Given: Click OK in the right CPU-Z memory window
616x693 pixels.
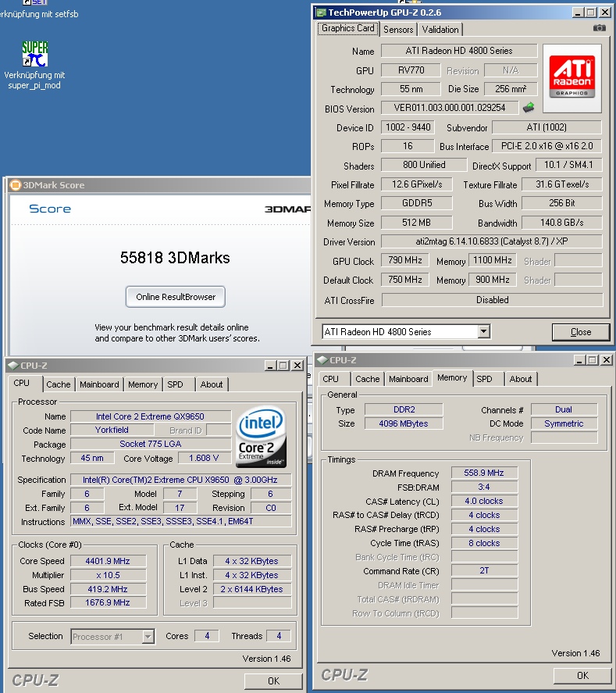Looking at the screenshot, I should (x=582, y=675).
